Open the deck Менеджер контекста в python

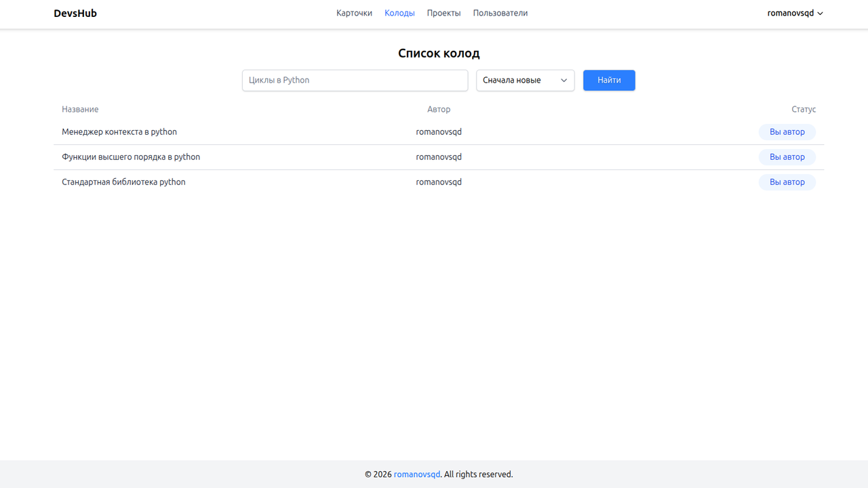119,131
